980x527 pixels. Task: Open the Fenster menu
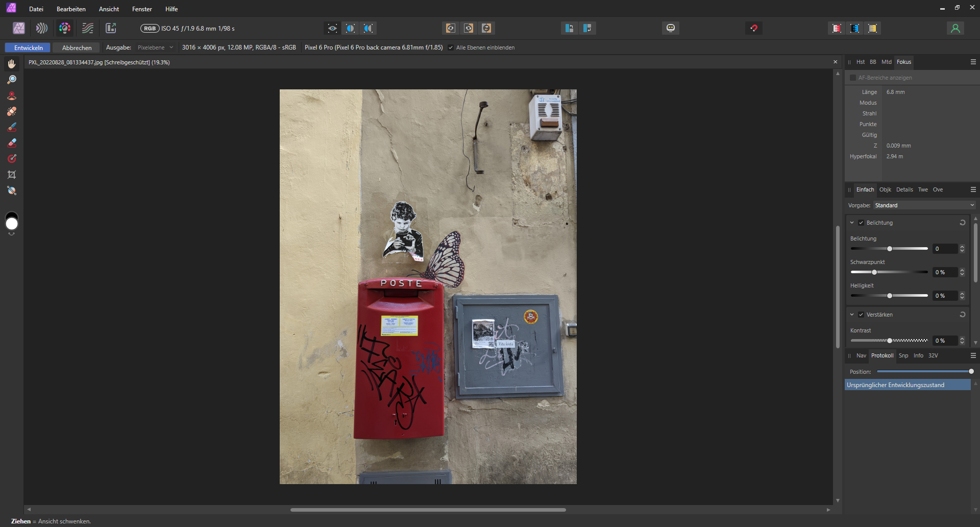(142, 9)
